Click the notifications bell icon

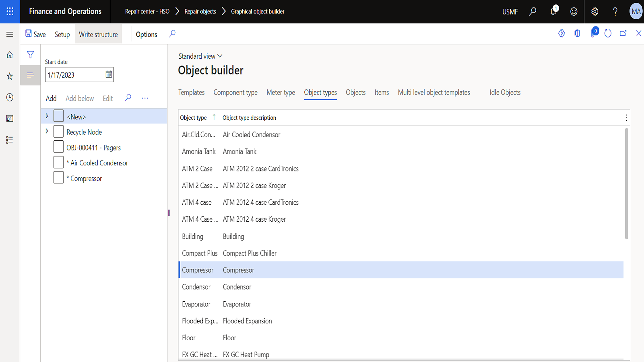coord(553,11)
